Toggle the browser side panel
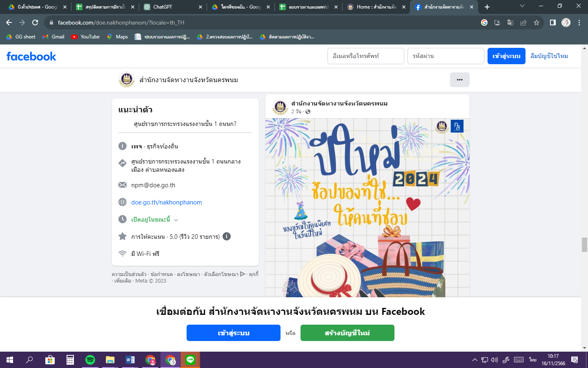This screenshot has width=588, height=368. point(552,22)
